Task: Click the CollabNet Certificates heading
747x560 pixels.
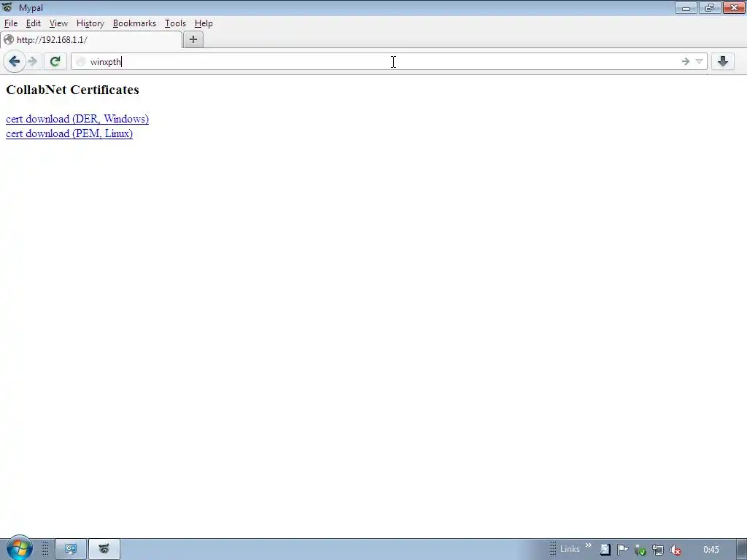Action: (x=72, y=90)
